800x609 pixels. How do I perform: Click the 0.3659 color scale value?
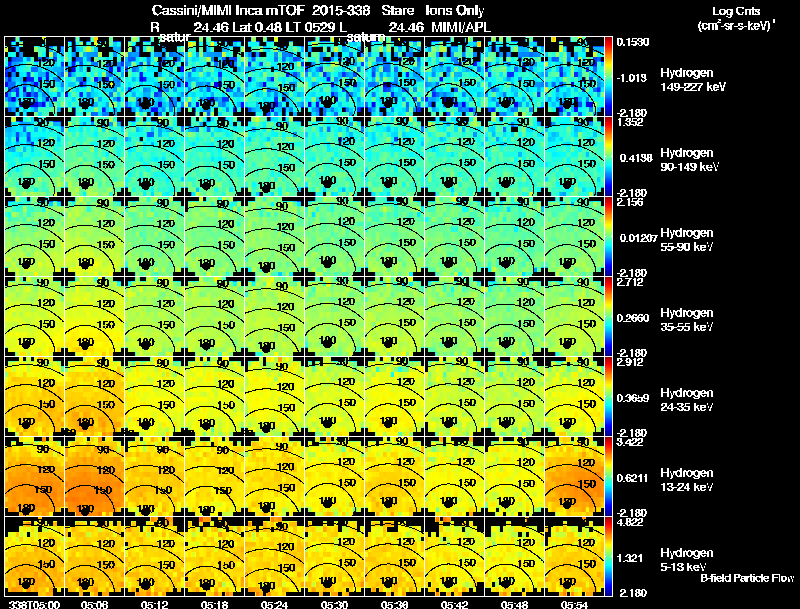click(633, 398)
